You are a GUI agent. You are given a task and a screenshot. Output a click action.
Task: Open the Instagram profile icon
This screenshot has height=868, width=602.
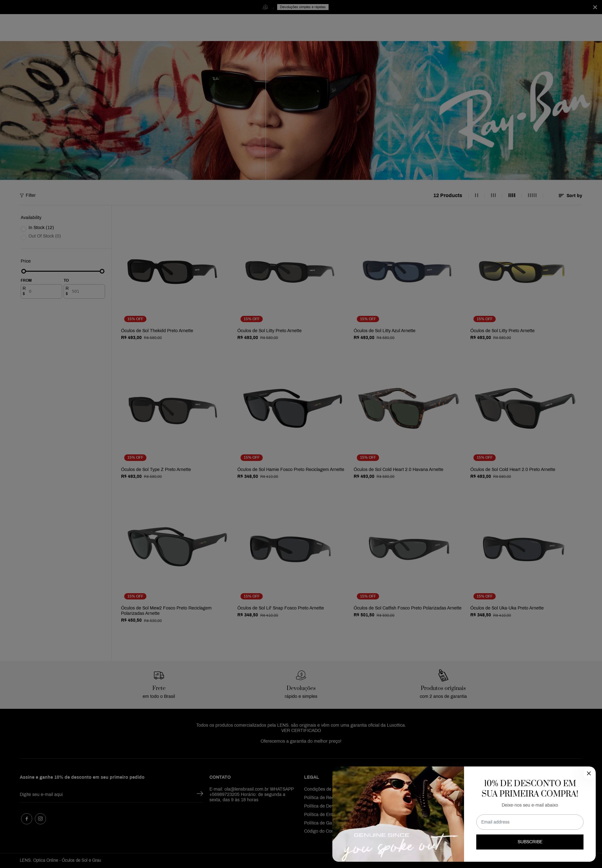[40, 818]
